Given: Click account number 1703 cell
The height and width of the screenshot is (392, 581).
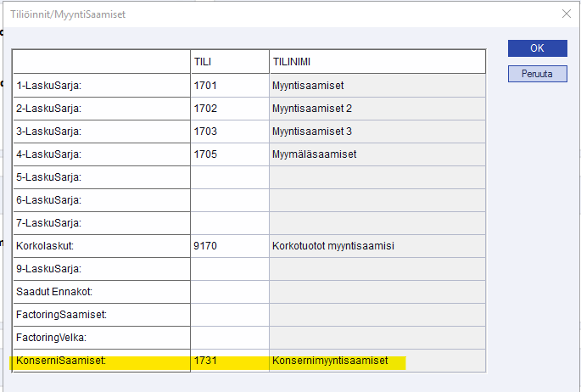Looking at the screenshot, I should [x=228, y=131].
